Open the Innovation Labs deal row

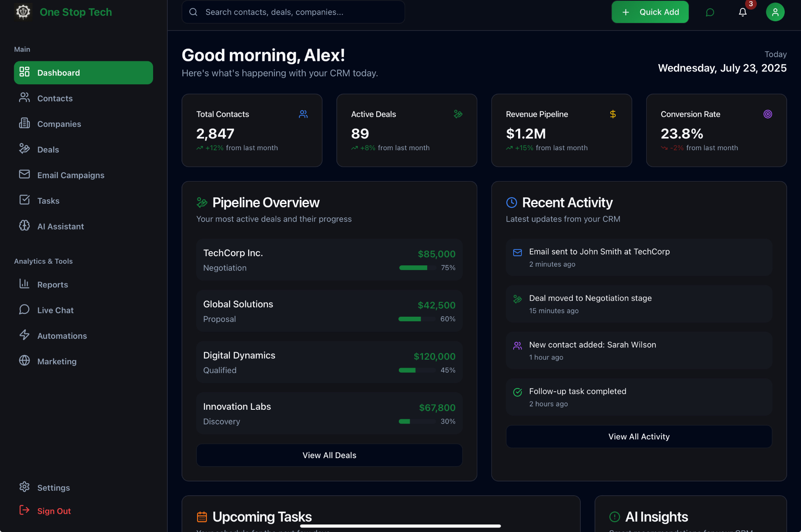(329, 413)
